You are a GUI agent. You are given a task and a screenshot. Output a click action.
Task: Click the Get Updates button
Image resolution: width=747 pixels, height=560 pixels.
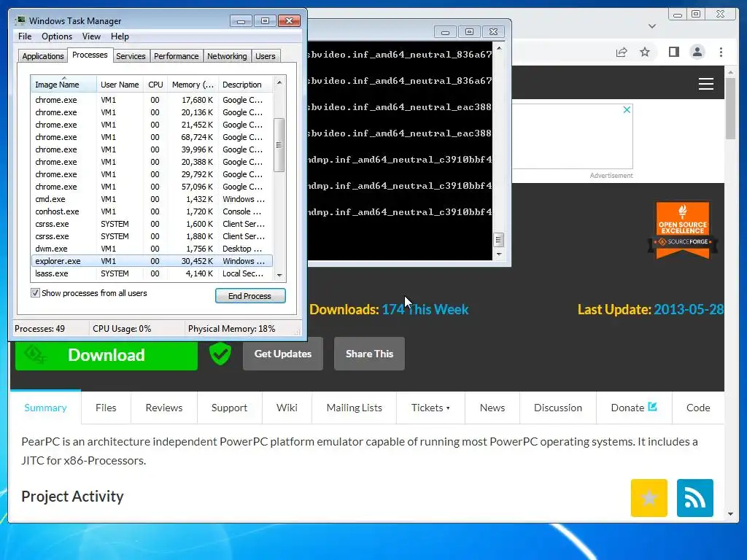point(283,354)
